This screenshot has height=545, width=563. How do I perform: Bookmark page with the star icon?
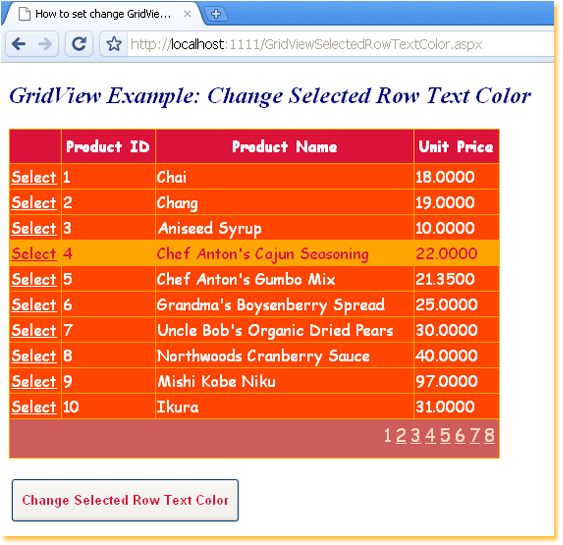(114, 44)
